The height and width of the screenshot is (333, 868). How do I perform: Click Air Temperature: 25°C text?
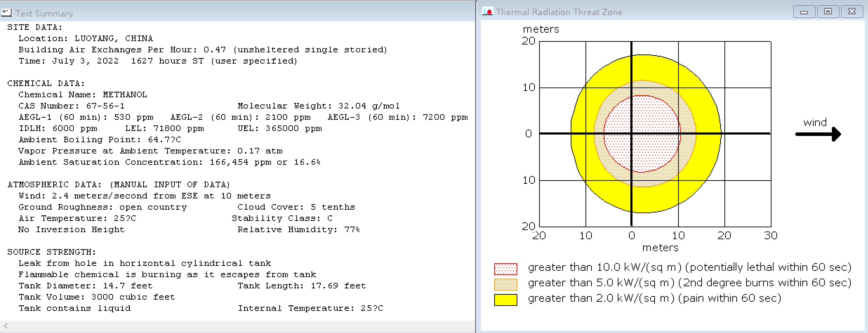click(x=77, y=218)
